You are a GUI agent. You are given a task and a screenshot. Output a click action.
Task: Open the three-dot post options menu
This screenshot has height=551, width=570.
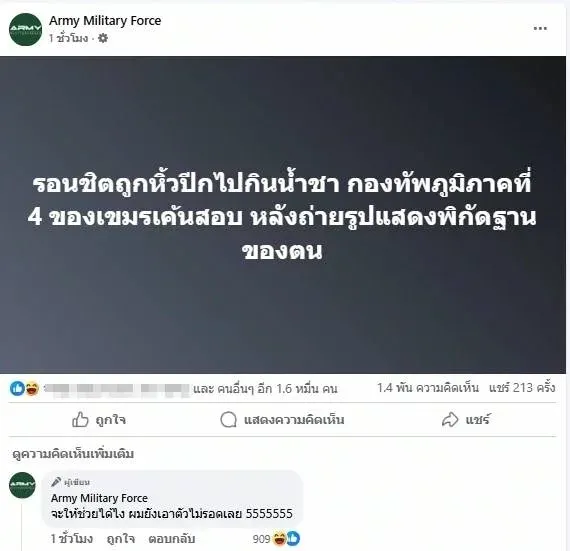click(x=540, y=28)
